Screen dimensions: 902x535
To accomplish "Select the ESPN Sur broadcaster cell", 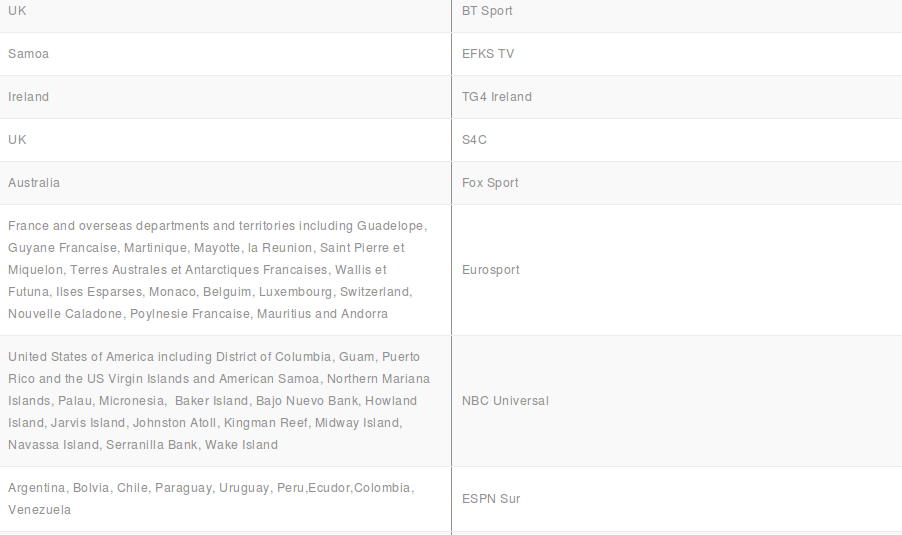I will [491, 499].
